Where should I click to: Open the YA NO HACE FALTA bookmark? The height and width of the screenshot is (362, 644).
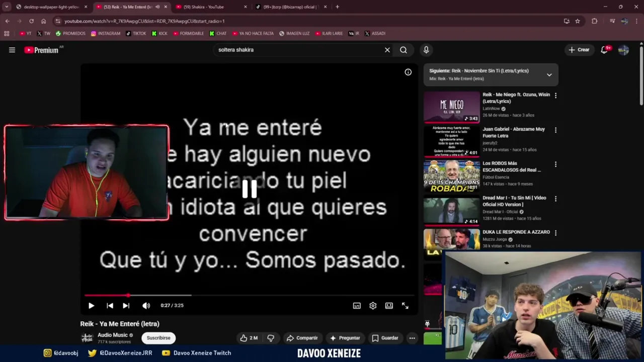pyautogui.click(x=253, y=34)
